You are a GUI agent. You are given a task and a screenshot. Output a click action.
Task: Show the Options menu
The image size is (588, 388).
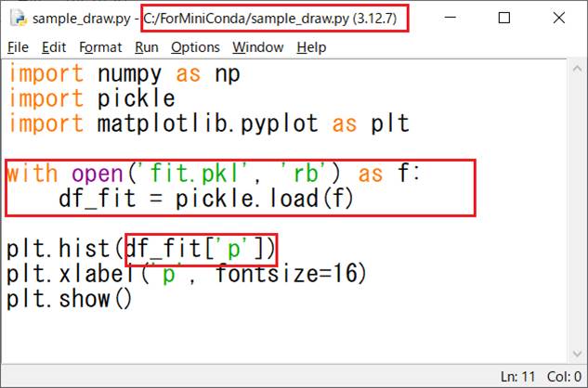pyautogui.click(x=195, y=47)
